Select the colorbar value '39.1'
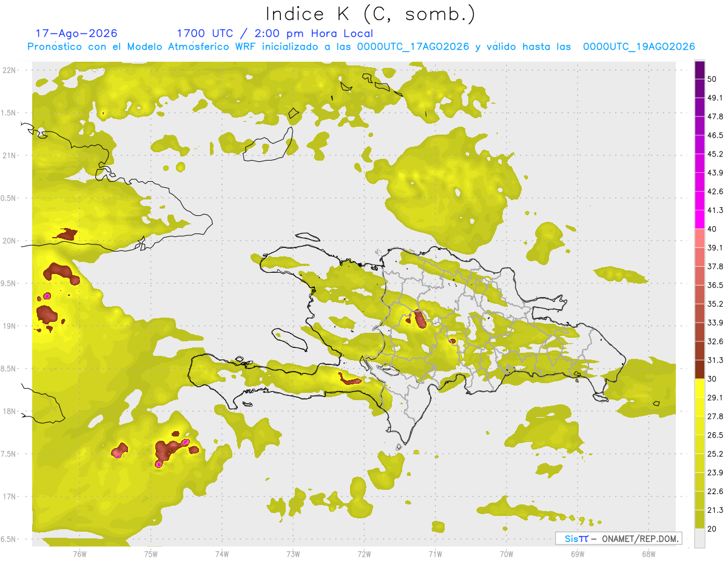 (715, 247)
